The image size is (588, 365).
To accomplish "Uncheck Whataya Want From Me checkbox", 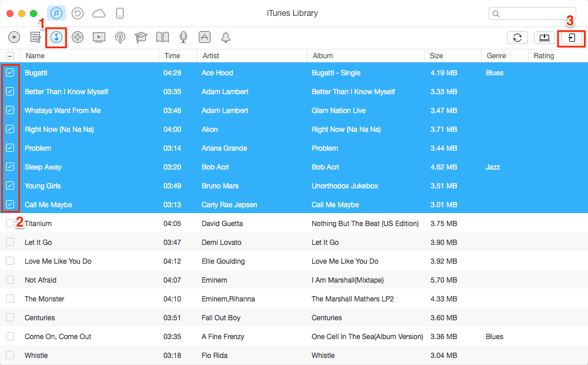I will pos(10,110).
